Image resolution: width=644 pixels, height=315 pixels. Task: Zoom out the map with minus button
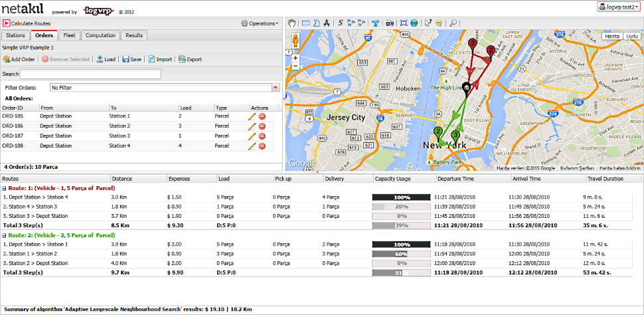pos(295,66)
